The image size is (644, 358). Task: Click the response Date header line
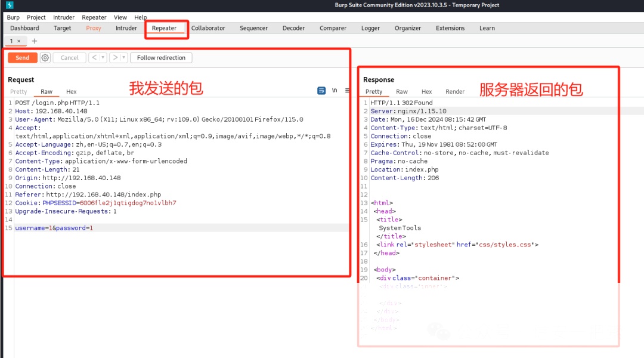[x=428, y=119]
